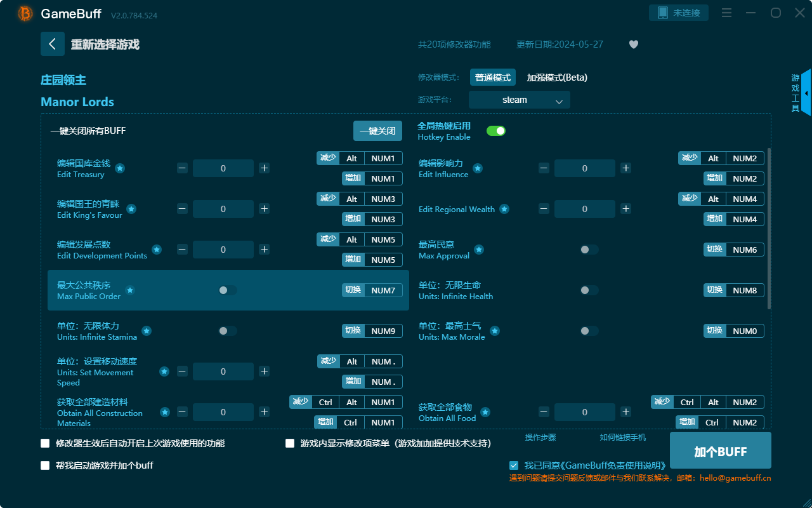Star the Units: Max Morale cheat
The width and height of the screenshot is (812, 508).
pos(495,331)
